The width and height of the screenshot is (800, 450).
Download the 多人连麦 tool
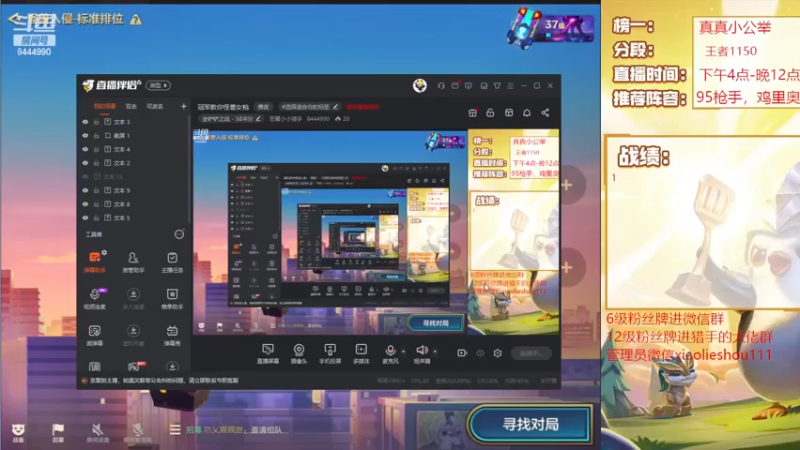pyautogui.click(x=133, y=298)
